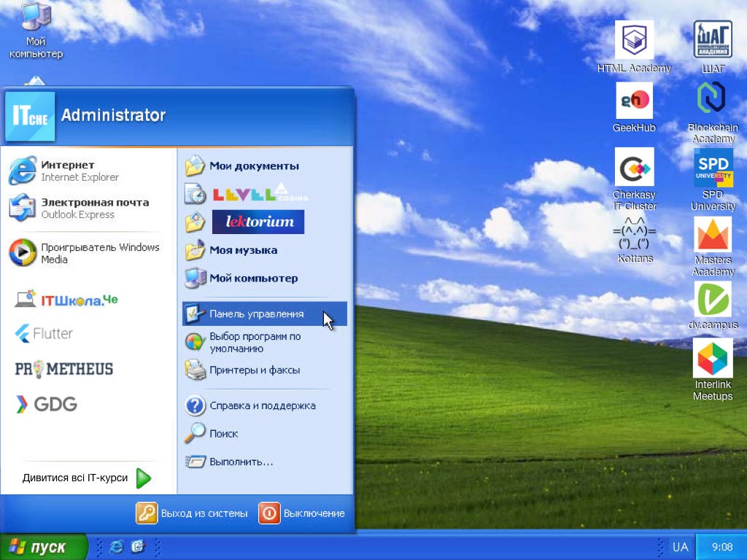Switch the UA language indicator
The width and height of the screenshot is (747, 560).
pyautogui.click(x=680, y=547)
